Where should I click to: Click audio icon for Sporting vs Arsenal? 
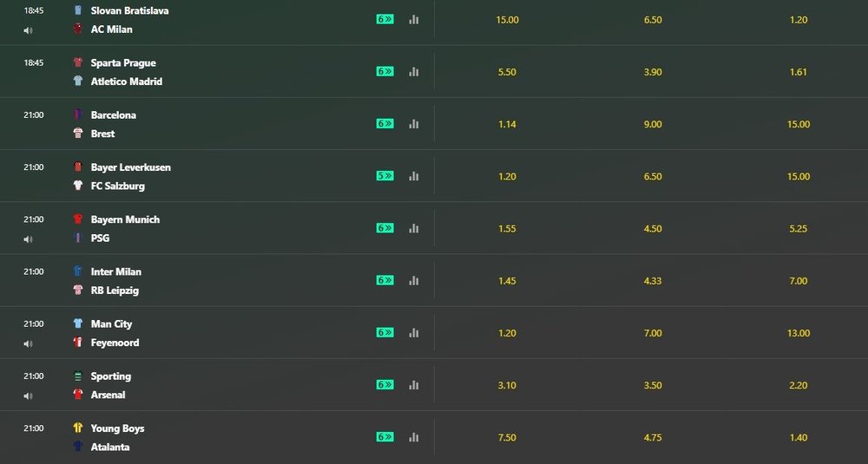[28, 396]
